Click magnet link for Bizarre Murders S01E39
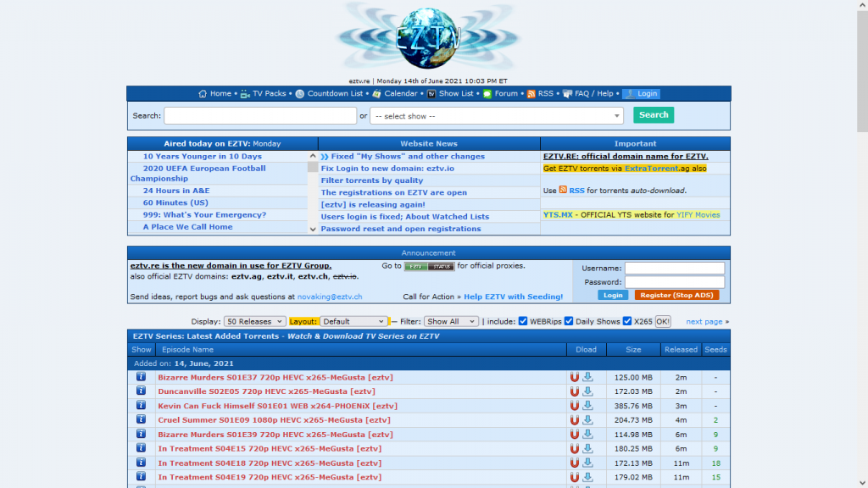868x488 pixels. point(575,435)
